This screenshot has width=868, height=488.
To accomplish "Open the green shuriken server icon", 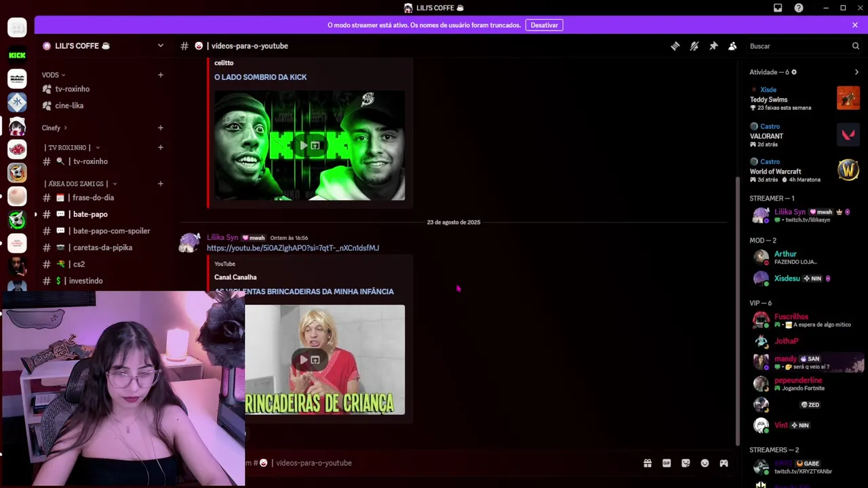I will (x=17, y=220).
